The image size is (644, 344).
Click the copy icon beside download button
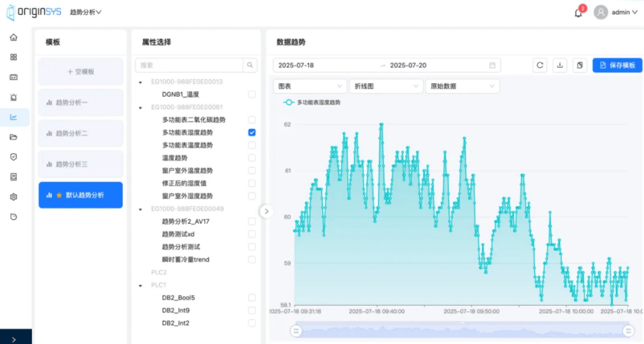coord(580,65)
